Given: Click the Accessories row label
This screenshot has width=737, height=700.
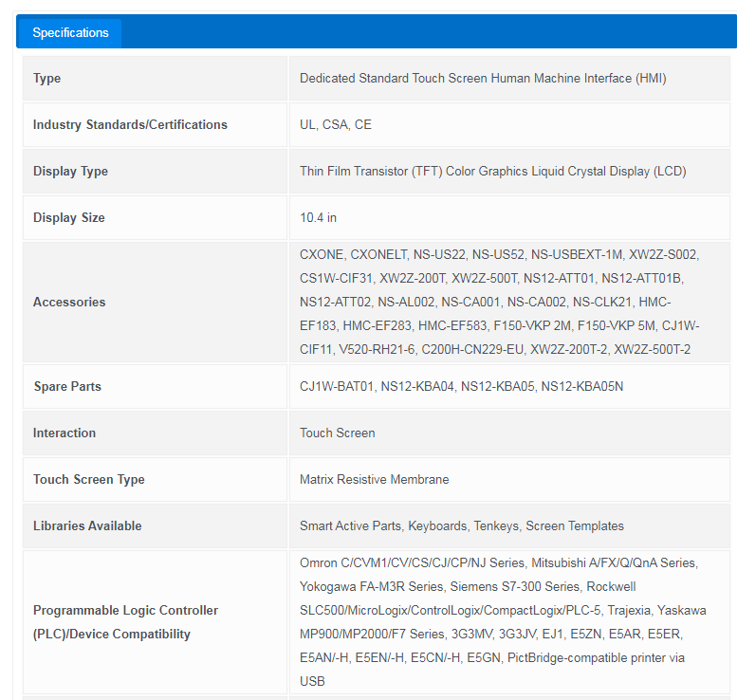Looking at the screenshot, I should (69, 303).
